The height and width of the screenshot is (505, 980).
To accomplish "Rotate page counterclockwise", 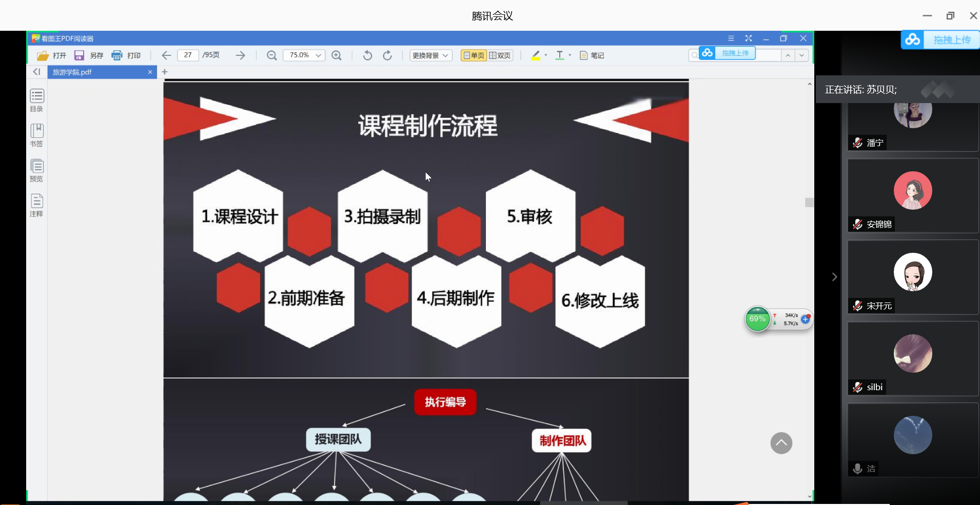I will pos(367,55).
